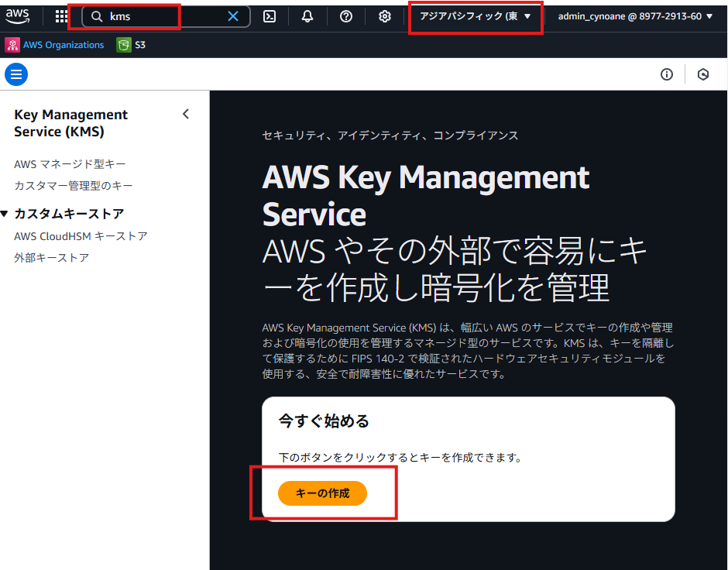Click the カスタムキーストア section heading
This screenshot has width=728, height=570.
tap(69, 214)
